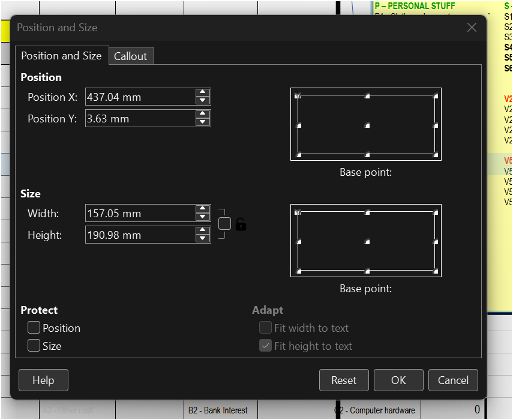The width and height of the screenshot is (513, 420).
Task: Select bottom-left Size base point
Action: click(298, 271)
